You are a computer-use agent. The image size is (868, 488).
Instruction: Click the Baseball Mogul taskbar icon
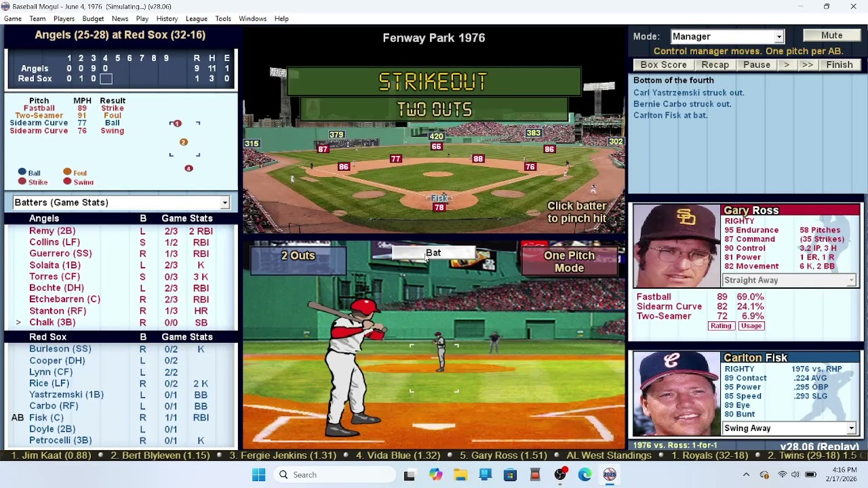(x=610, y=475)
